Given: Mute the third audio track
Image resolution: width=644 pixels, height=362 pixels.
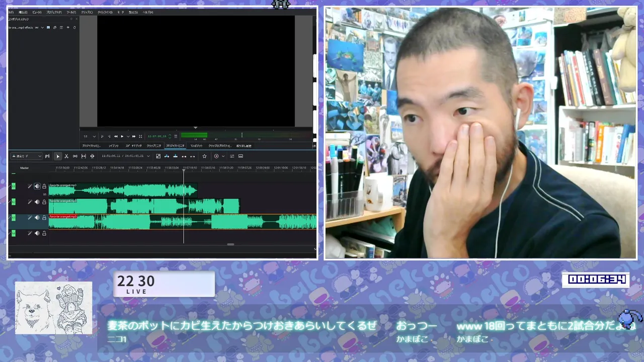Looking at the screenshot, I should point(37,218).
